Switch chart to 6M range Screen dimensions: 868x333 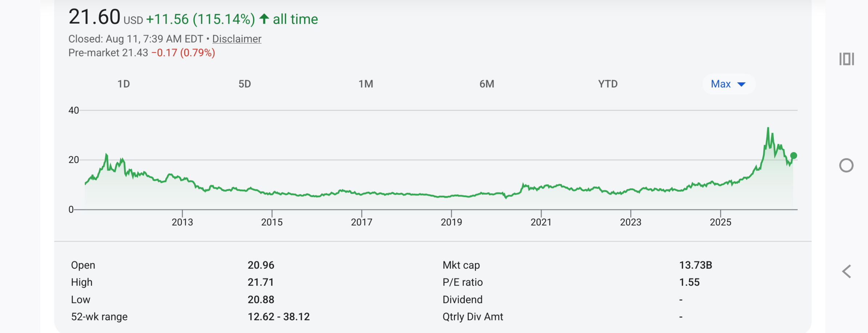click(x=487, y=84)
